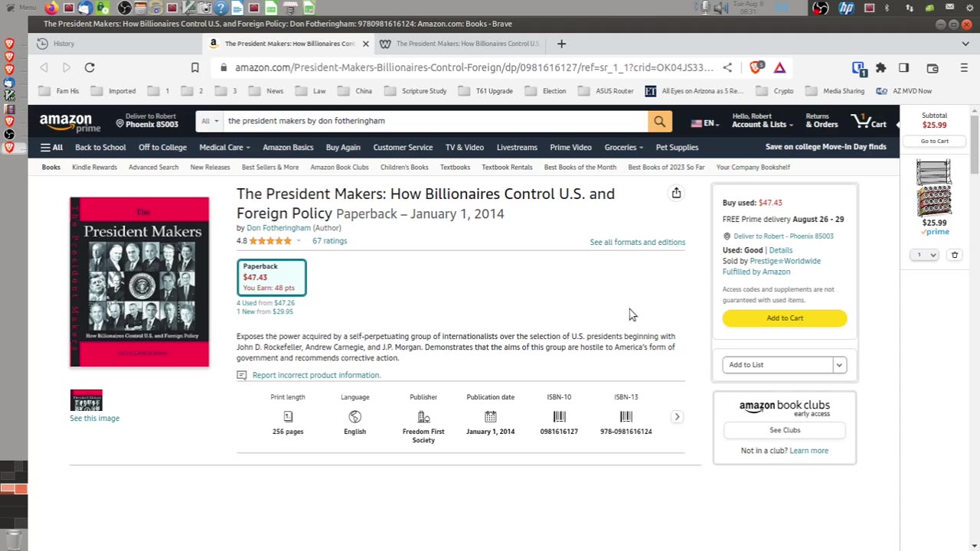Open the browser extensions puzzle icon
Screen dimensions: 980x551
pyautogui.click(x=880, y=67)
